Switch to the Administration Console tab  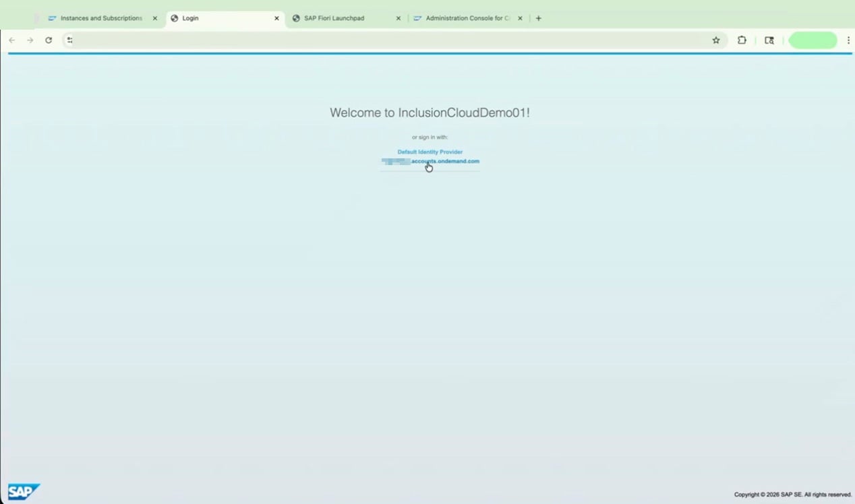[x=468, y=18]
